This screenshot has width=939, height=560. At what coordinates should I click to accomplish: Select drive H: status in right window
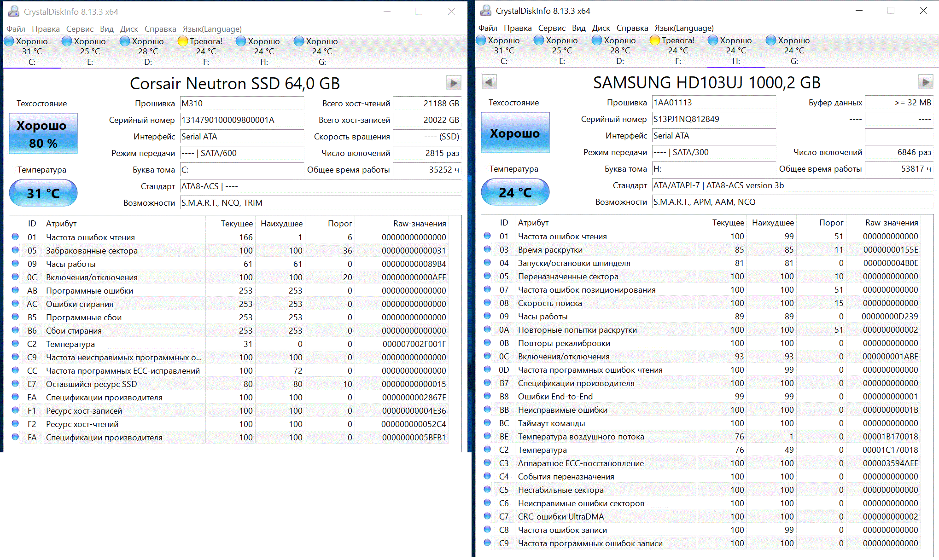click(736, 50)
